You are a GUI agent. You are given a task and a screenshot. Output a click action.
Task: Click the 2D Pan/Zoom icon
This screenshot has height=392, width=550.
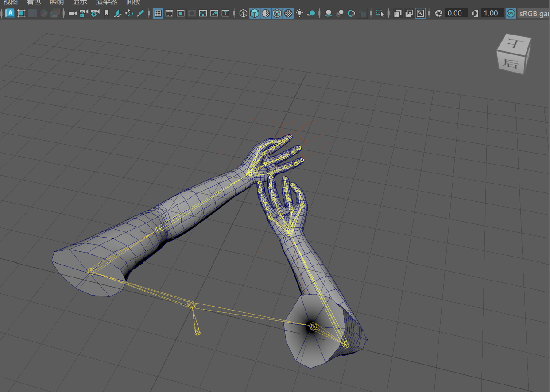pos(129,13)
